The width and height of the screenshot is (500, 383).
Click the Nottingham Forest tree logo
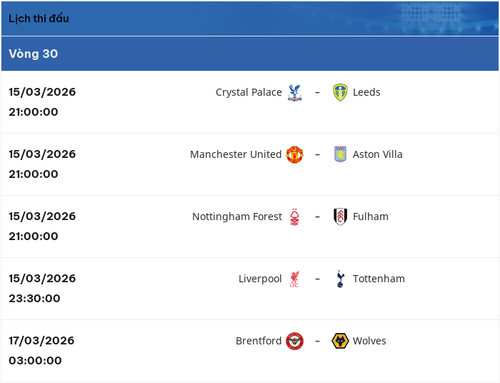pyautogui.click(x=295, y=217)
